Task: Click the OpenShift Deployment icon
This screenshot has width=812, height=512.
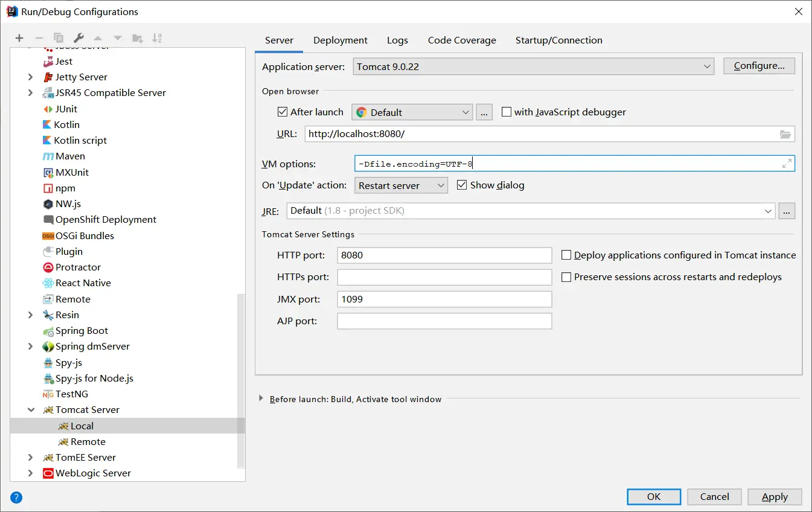Action: pos(48,219)
